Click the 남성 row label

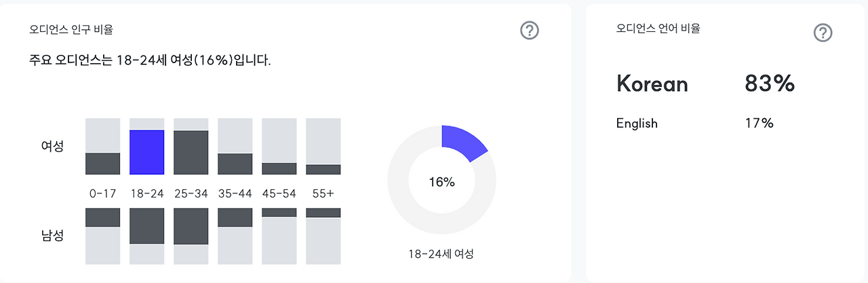click(x=52, y=236)
